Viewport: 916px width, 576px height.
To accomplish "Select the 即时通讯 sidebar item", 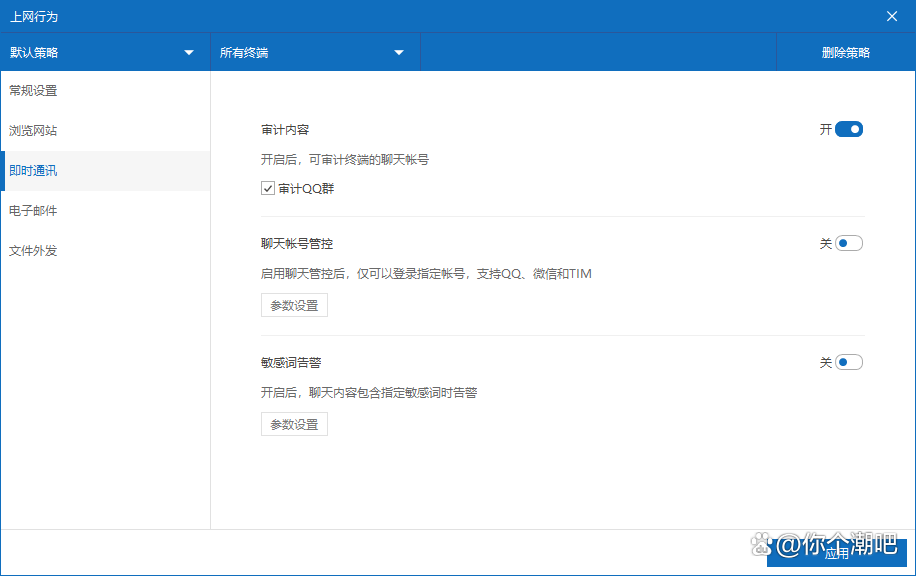I will click(x=34, y=171).
